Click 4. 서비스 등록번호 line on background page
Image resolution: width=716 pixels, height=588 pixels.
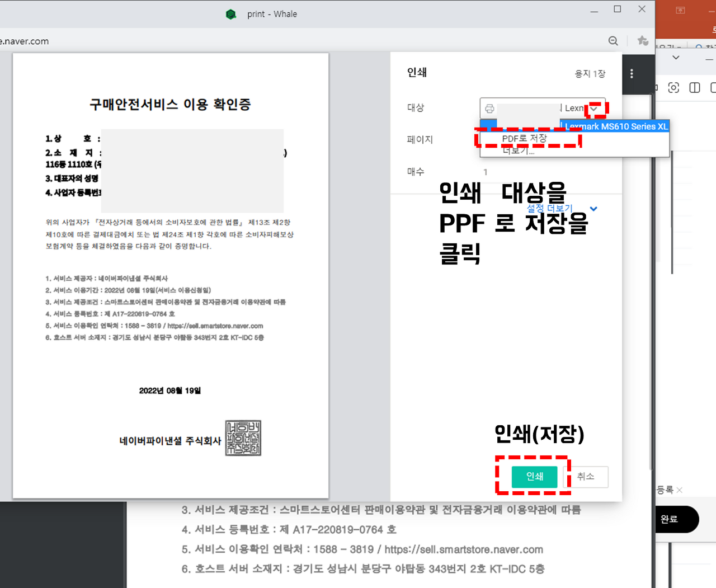point(289,529)
